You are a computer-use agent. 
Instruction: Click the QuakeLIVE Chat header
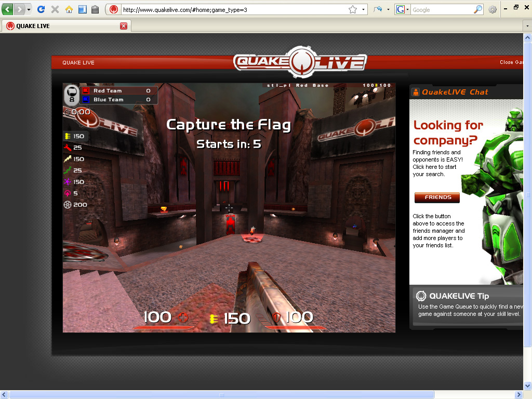pos(455,92)
